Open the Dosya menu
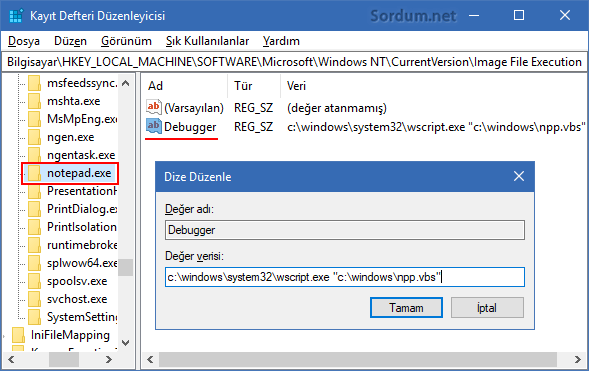Screen dimensions: 589x371 coord(24,41)
